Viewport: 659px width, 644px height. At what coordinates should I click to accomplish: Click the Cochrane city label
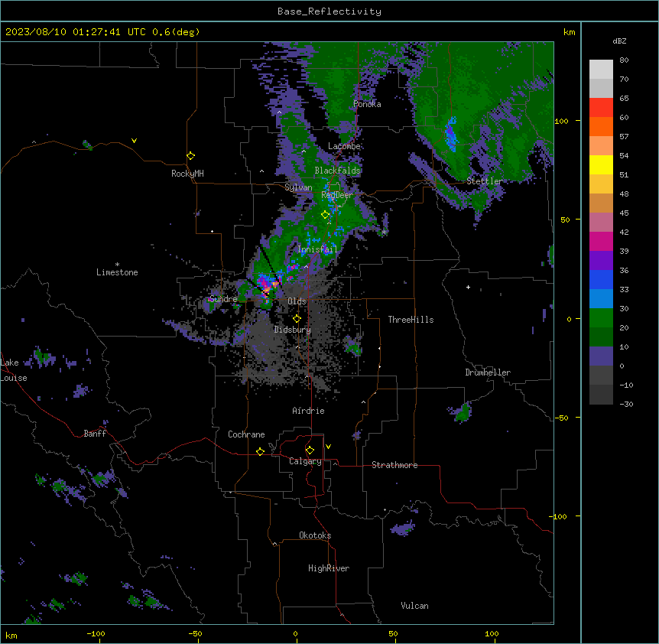tap(246, 434)
